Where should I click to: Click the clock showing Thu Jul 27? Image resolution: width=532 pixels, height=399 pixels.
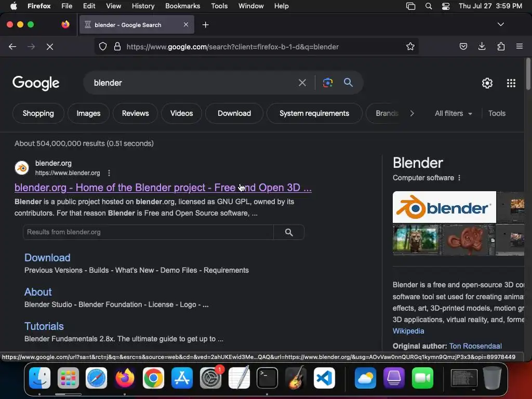[490, 6]
